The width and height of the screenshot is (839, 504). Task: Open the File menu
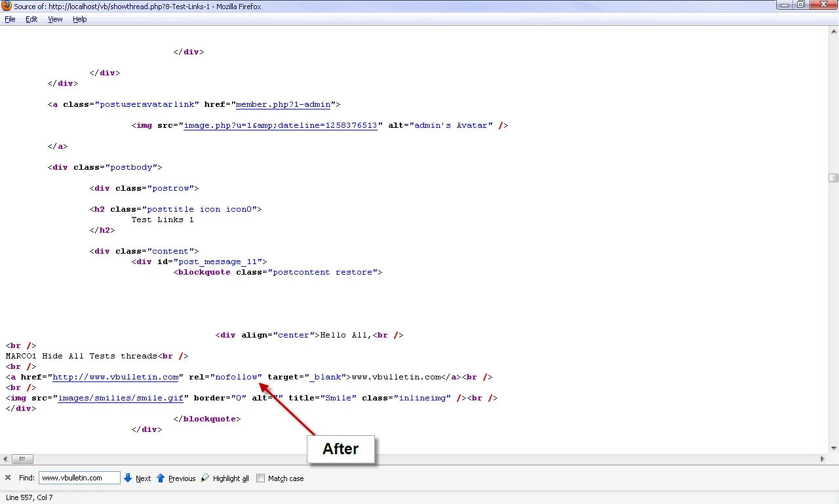(10, 19)
